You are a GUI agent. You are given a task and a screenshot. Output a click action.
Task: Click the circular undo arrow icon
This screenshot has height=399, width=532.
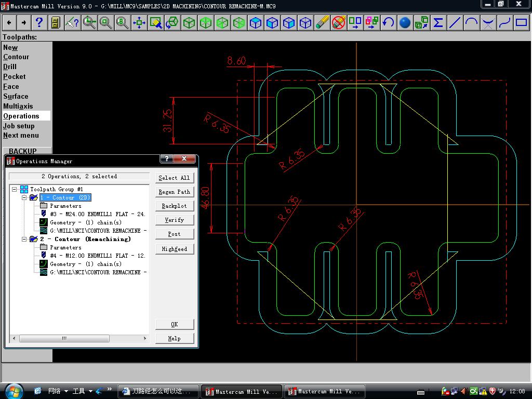click(388, 23)
